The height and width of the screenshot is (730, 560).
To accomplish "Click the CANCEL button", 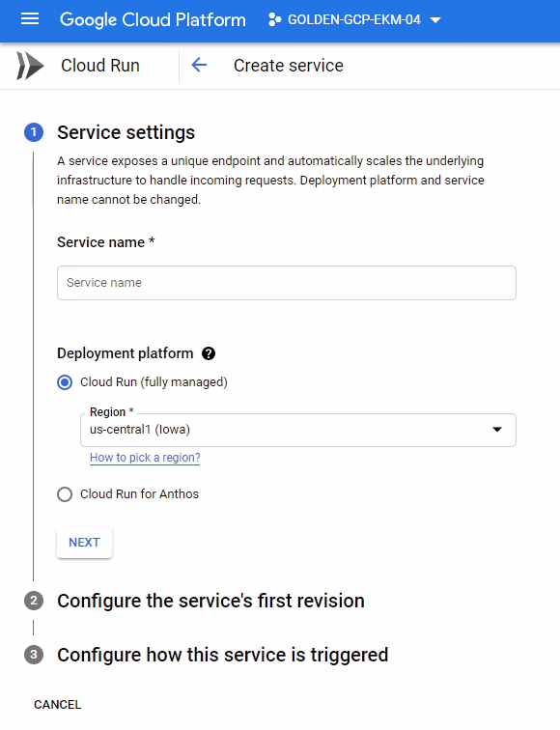I will 58,704.
